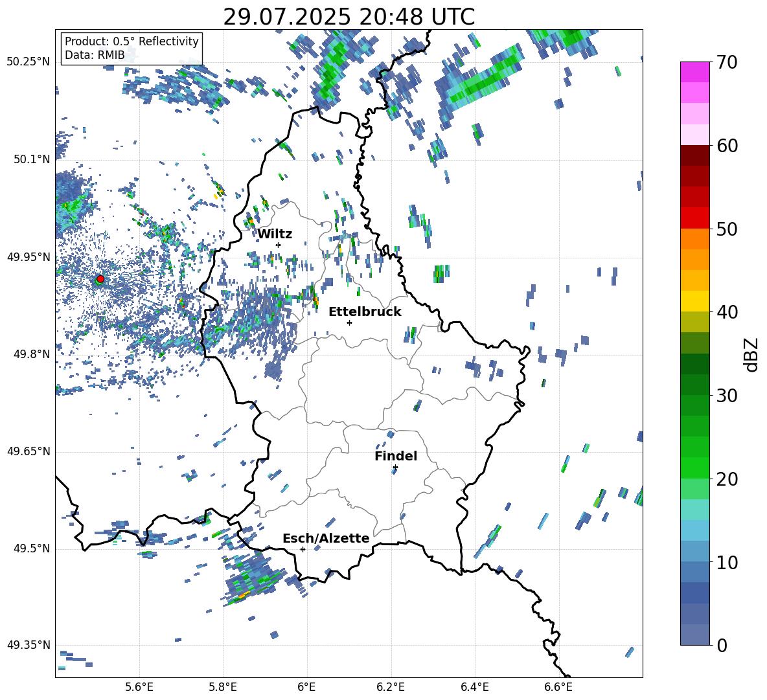Click the 49.95°N latitude label
Image resolution: width=767 pixels, height=700 pixels.
29,256
